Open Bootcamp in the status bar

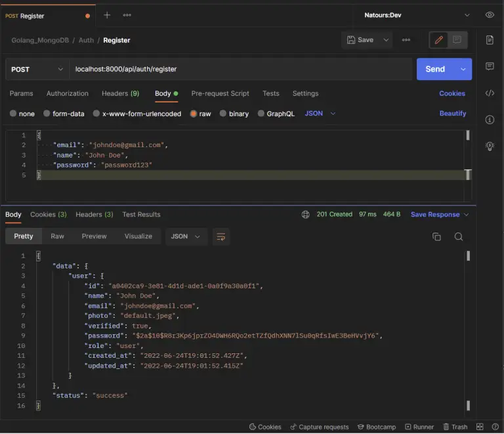click(377, 427)
